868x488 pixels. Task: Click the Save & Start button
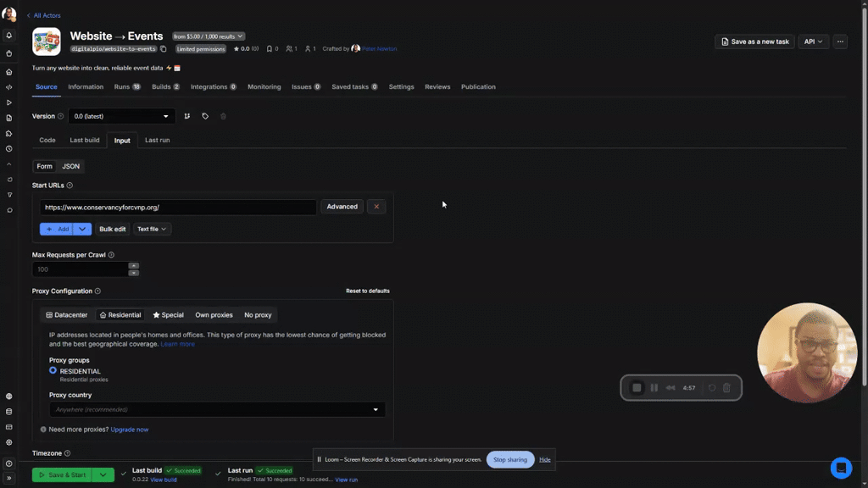pyautogui.click(x=62, y=475)
